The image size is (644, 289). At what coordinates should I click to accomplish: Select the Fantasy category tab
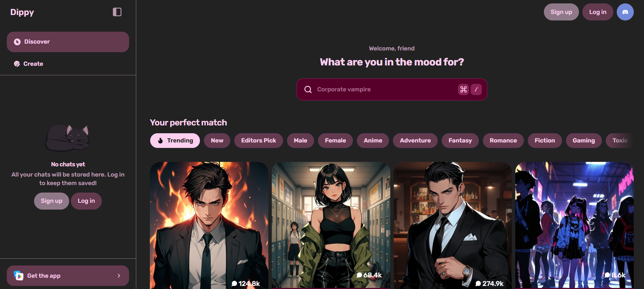pos(460,140)
